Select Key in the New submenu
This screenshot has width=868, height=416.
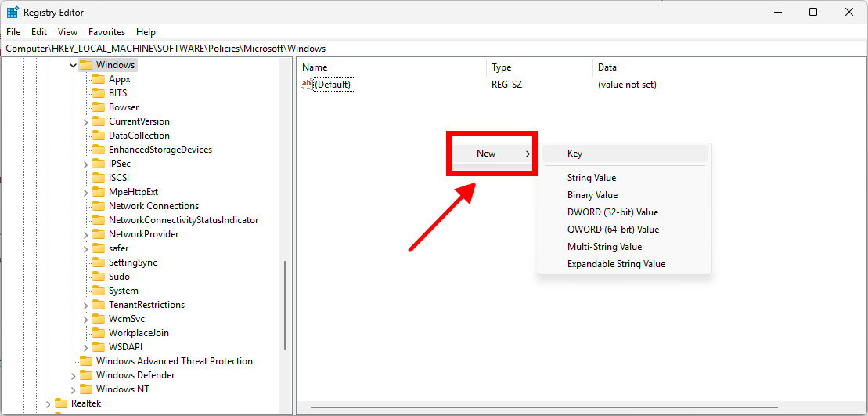[574, 154]
